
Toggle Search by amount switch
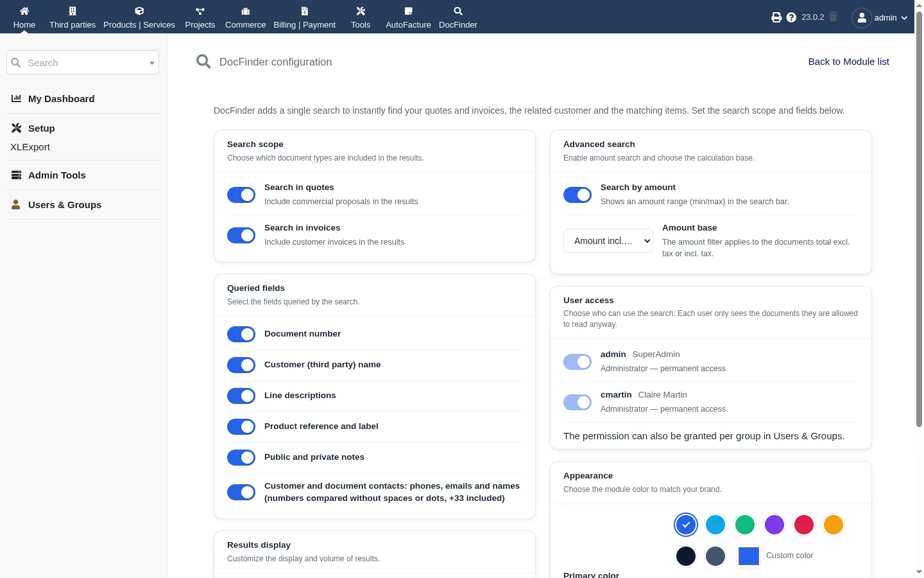pos(577,195)
